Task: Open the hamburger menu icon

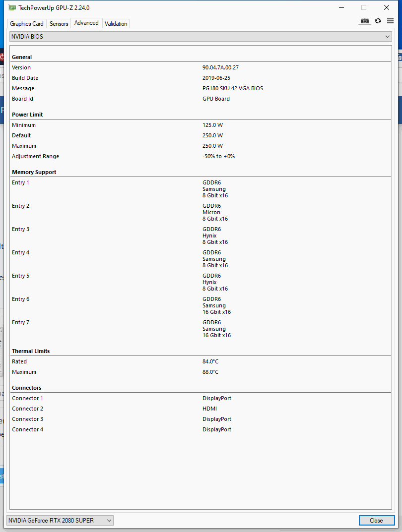Action: (391, 21)
